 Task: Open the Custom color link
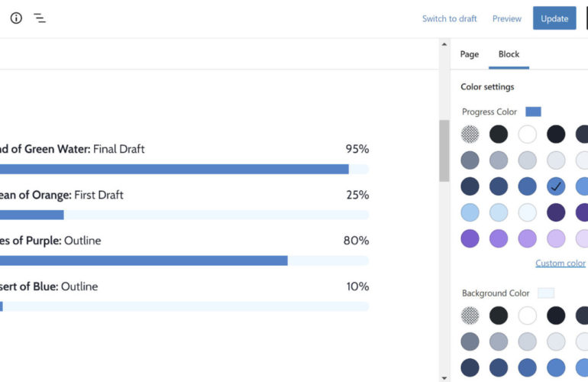560,264
